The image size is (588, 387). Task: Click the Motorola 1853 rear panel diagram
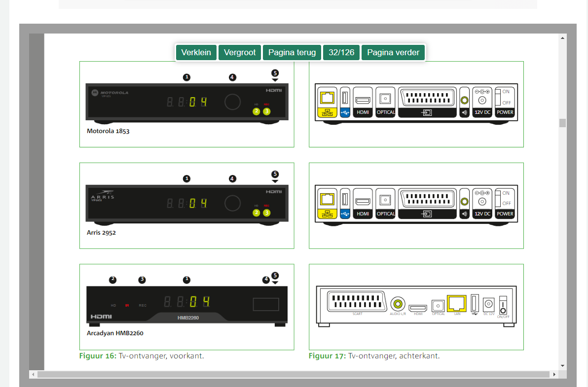point(416,104)
